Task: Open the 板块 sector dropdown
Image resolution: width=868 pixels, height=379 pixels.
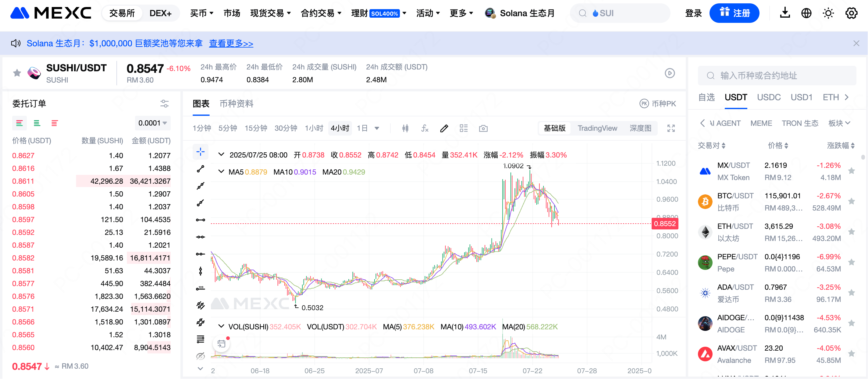Action: click(x=839, y=123)
